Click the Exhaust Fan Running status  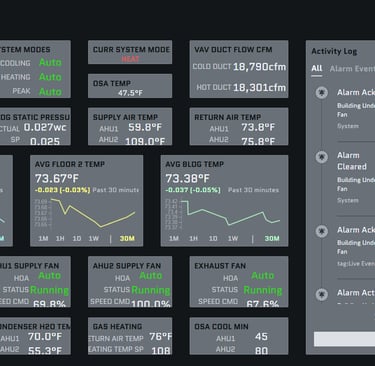pos(263,290)
